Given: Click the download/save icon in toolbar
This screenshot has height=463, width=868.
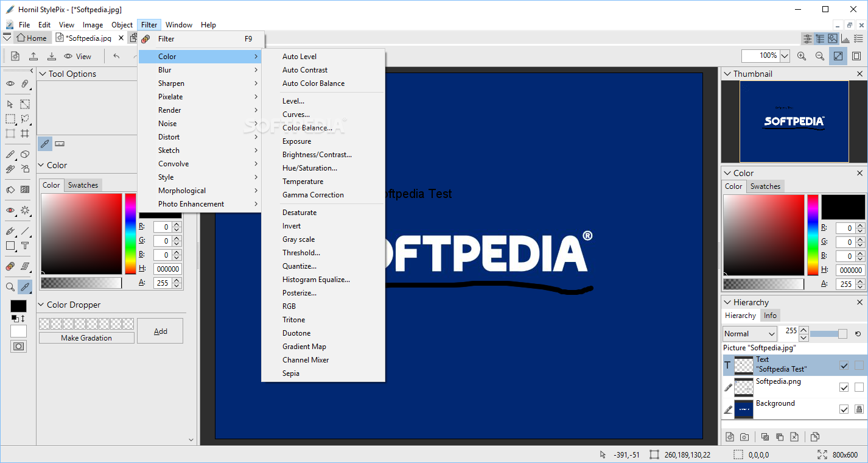Looking at the screenshot, I should coord(52,56).
